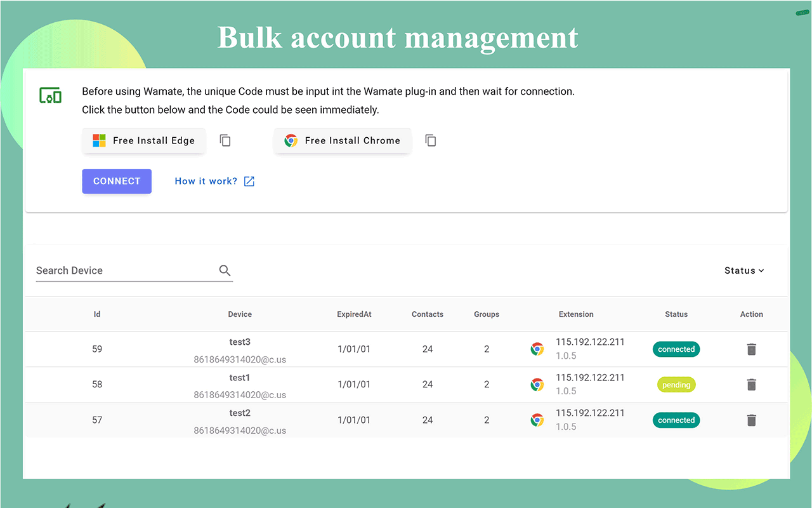The height and width of the screenshot is (508, 812).
Task: Click the connected status badge for test2
Action: [x=676, y=420]
